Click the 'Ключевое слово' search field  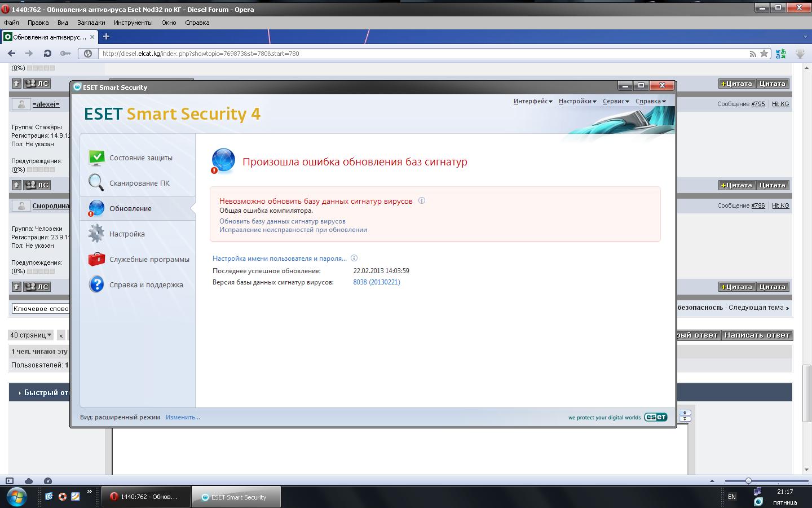point(40,308)
